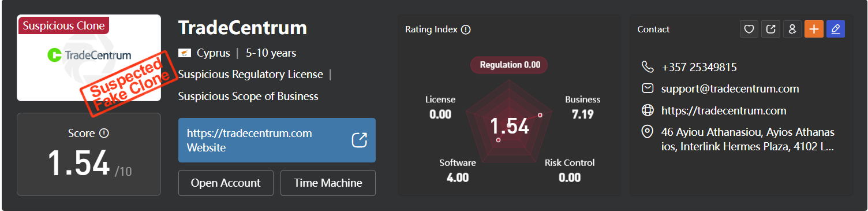Open the https://tradecentrum.com Website button
This screenshot has height=211, width=868.
coord(277,140)
